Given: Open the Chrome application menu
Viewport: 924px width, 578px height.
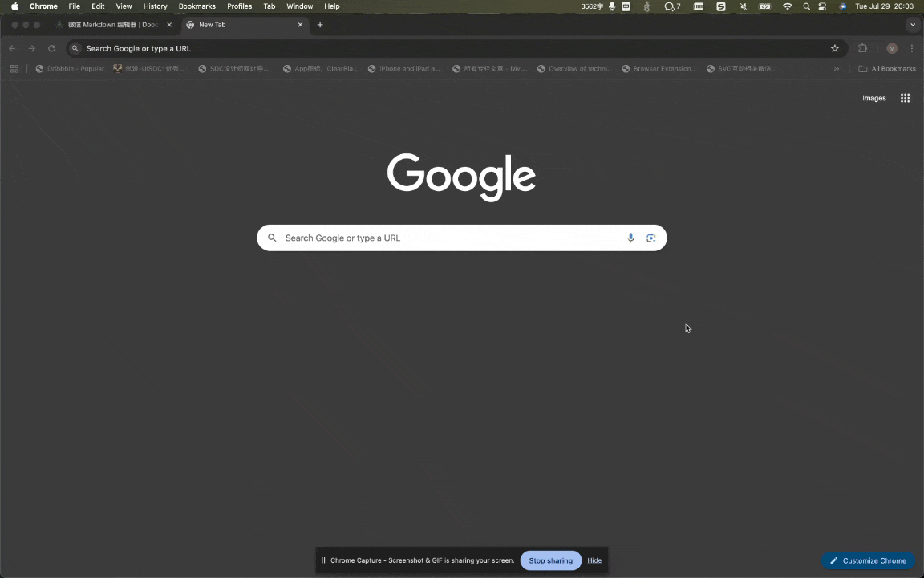Looking at the screenshot, I should pyautogui.click(x=43, y=6).
